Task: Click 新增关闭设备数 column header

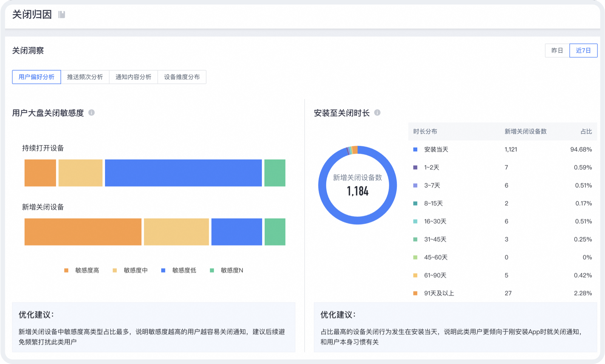Action: 525,131
